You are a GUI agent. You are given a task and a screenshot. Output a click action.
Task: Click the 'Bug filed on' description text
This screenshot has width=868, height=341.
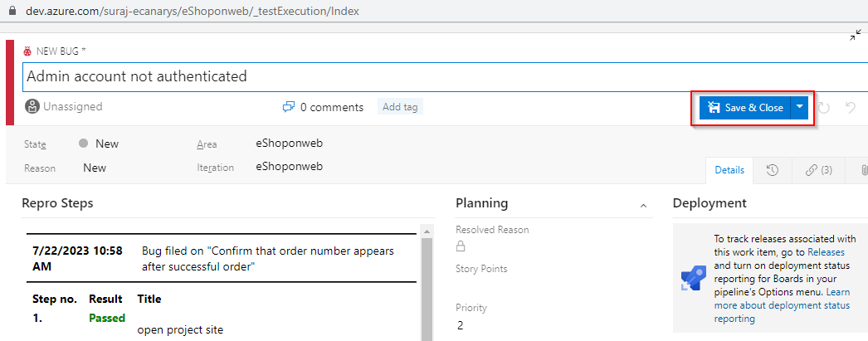pyautogui.click(x=268, y=259)
